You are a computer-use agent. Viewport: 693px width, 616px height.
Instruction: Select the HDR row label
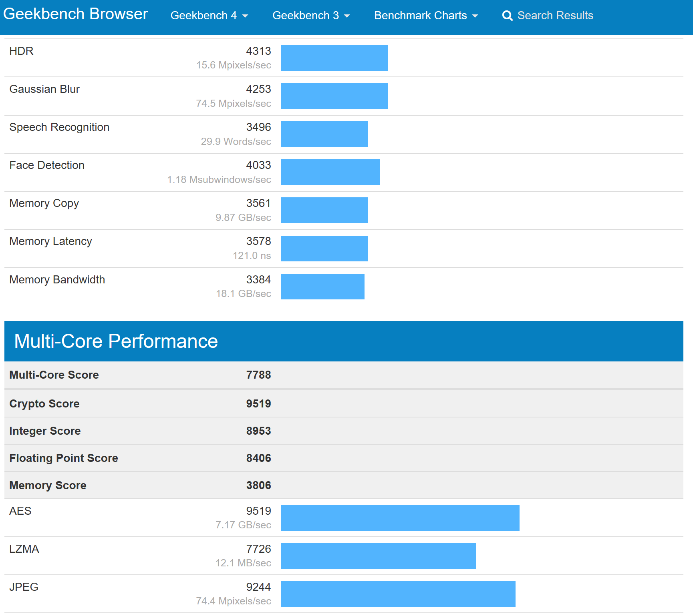(x=21, y=51)
